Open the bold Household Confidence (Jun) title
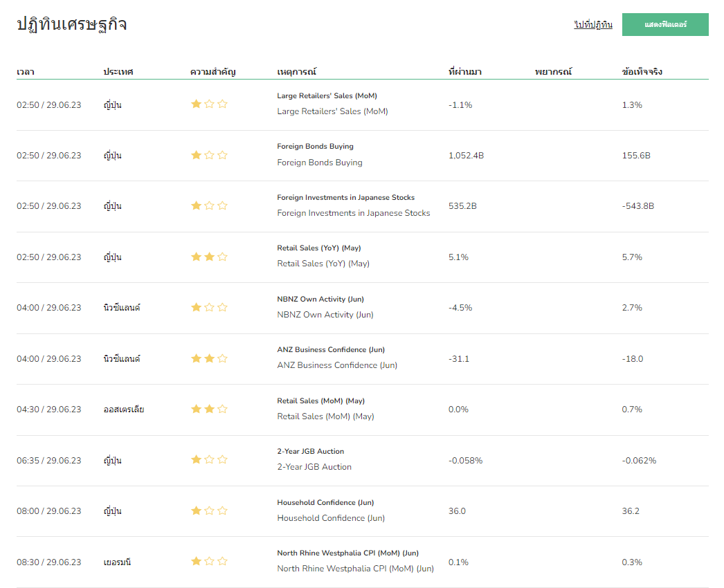Screen dimensions: 724x588 pyautogui.click(x=325, y=503)
